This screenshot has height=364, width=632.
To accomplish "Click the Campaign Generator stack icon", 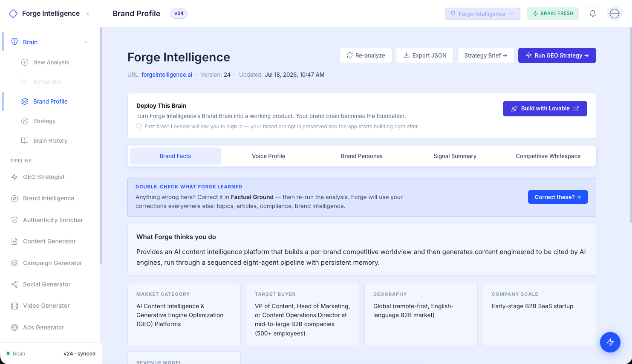I will [14, 263].
